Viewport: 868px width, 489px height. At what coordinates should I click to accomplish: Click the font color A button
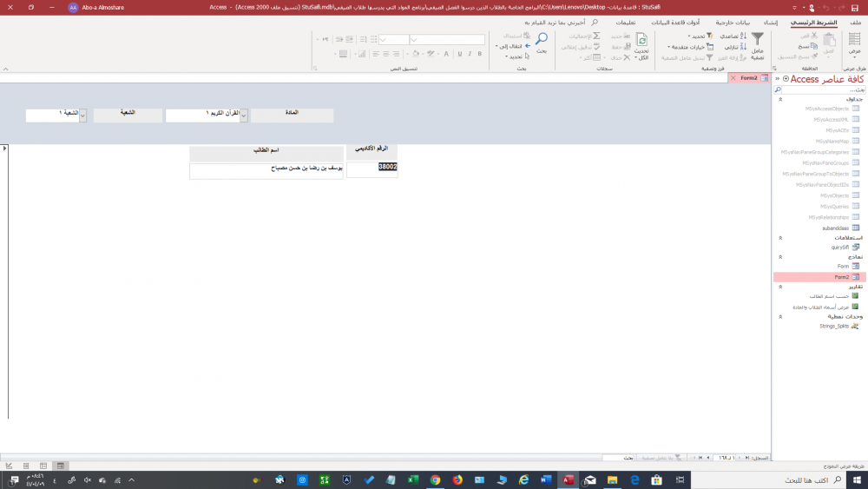446,54
